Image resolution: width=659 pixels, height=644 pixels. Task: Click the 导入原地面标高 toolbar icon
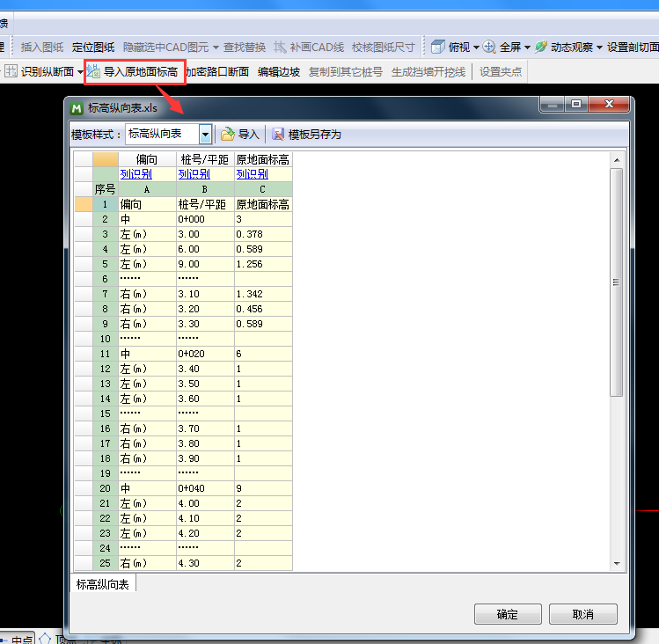pos(93,71)
